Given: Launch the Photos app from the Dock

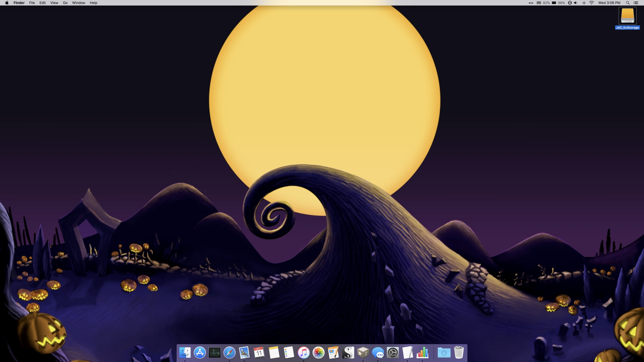Looking at the screenshot, I should pos(318,352).
